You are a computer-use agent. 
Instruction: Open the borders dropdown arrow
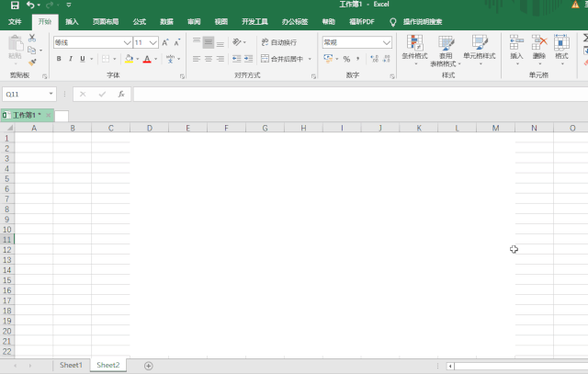point(114,59)
